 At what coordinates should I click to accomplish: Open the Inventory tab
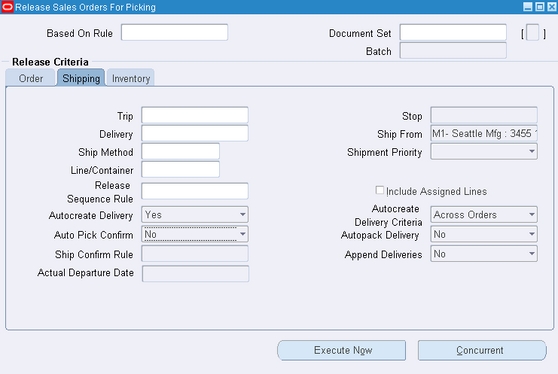tap(131, 78)
